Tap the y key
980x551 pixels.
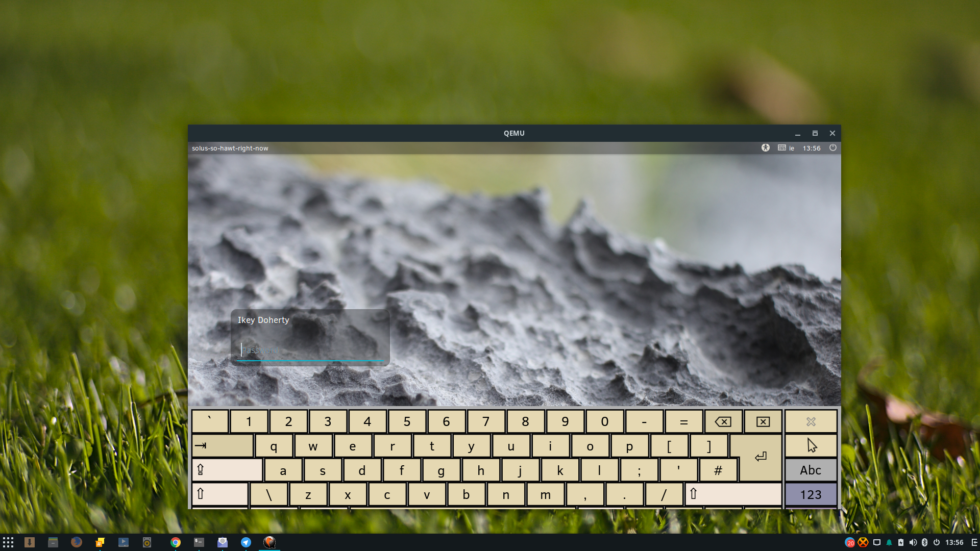[471, 446]
